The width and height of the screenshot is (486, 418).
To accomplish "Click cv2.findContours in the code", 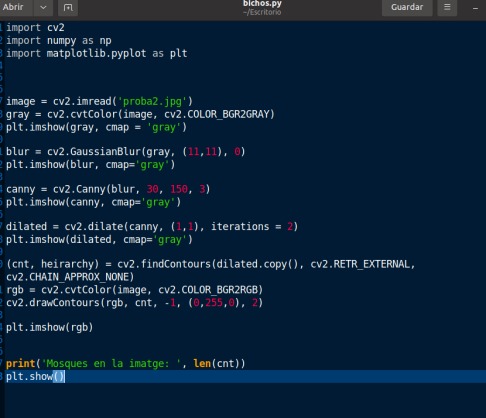I will 164,264.
